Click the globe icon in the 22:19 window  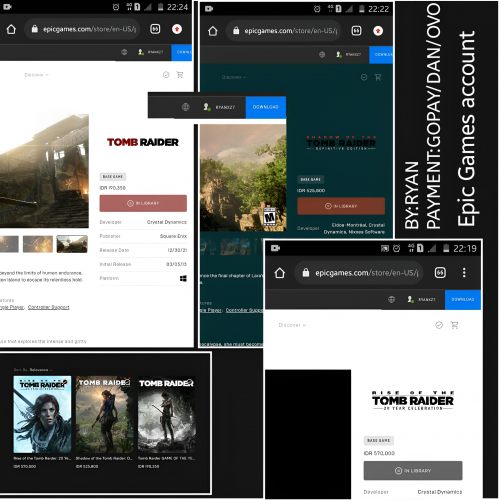point(392,299)
